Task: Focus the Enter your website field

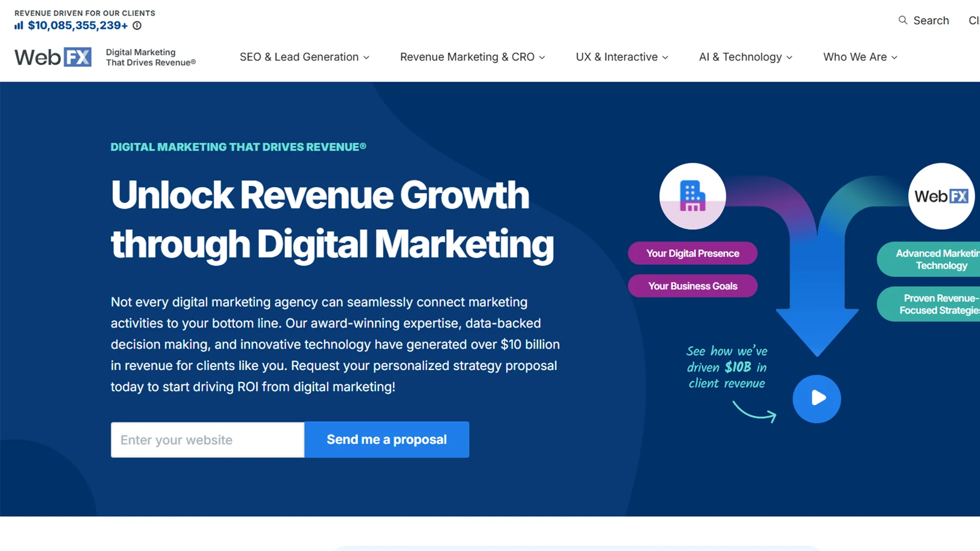Action: (x=208, y=440)
